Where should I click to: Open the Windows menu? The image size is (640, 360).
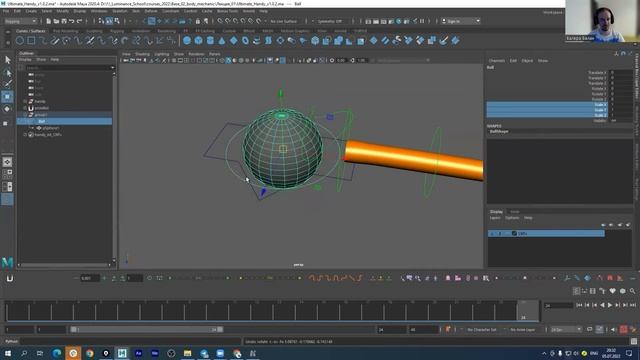tap(99, 11)
